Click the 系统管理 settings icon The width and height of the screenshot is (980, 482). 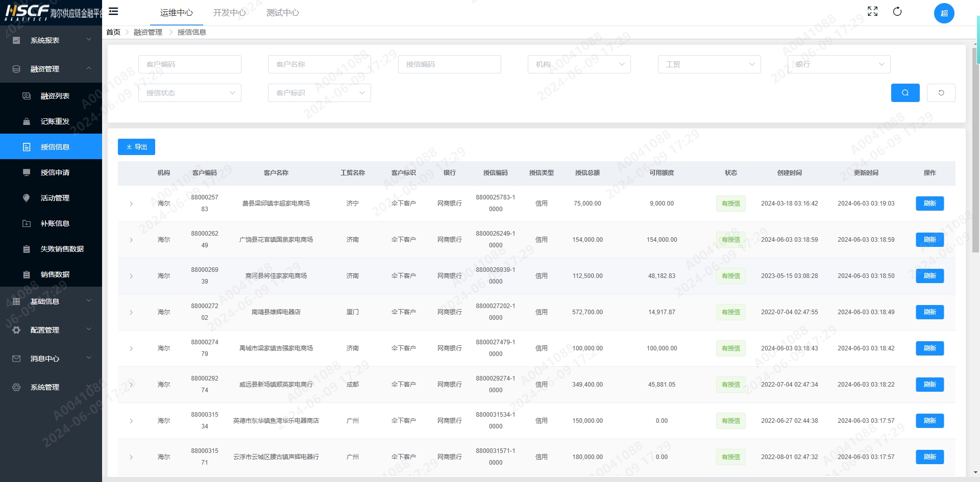coord(16,387)
